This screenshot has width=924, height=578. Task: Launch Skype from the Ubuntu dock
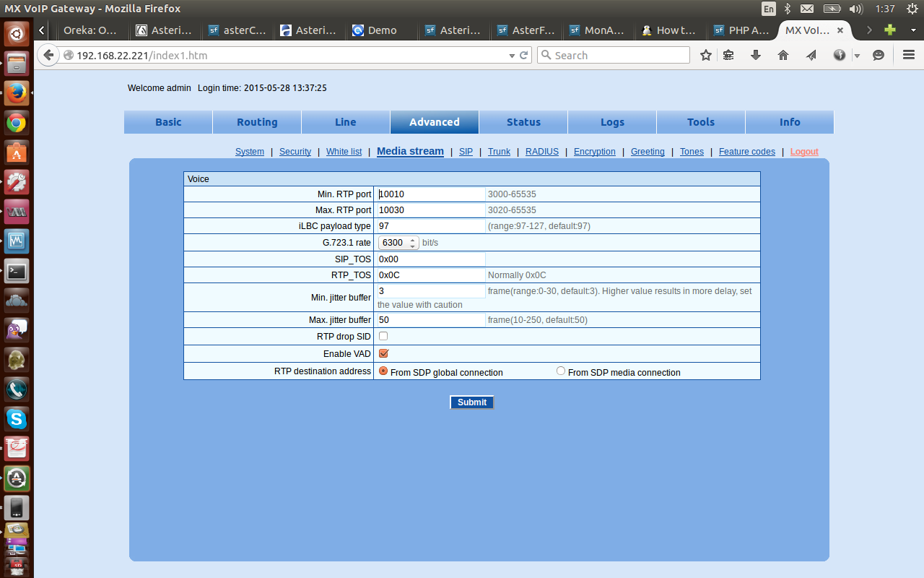click(17, 418)
